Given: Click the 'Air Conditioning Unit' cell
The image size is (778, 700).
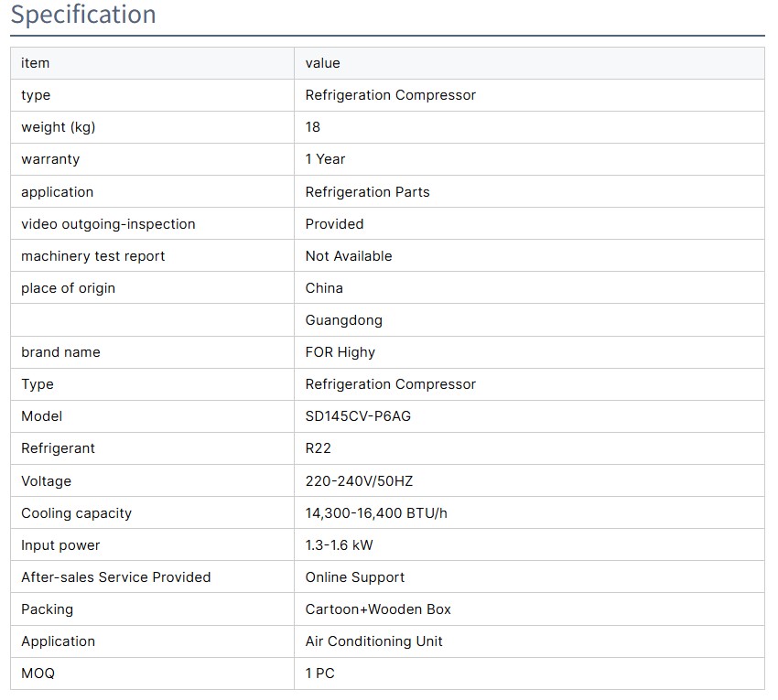Looking at the screenshot, I should click(x=373, y=641).
